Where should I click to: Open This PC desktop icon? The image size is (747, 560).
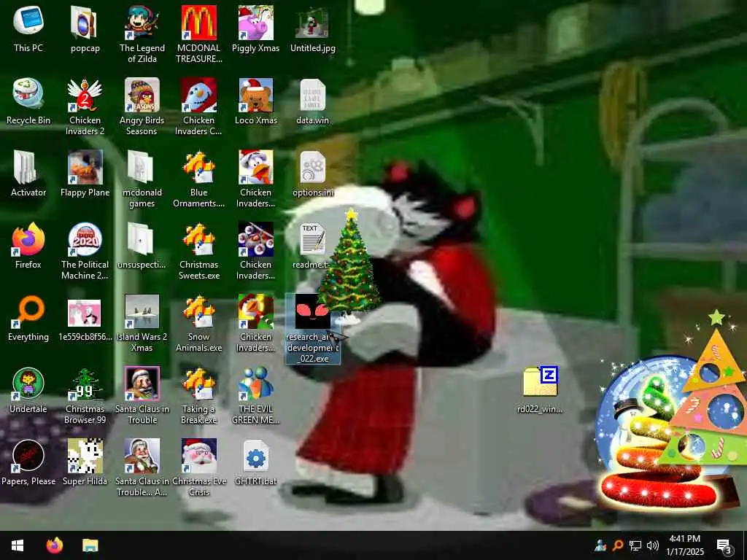click(x=28, y=28)
